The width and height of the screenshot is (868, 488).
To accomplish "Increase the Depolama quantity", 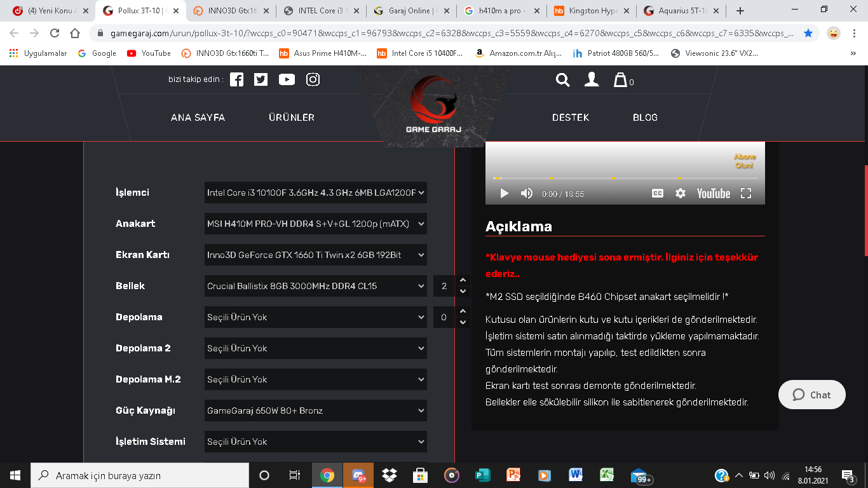I will point(463,311).
